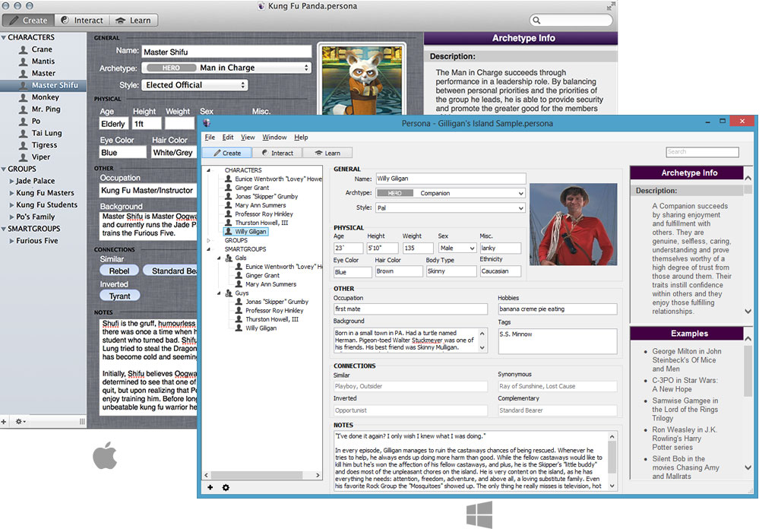Select Tai Lung in Mac sidebar
Viewport: 778px width, 532px height.
point(46,133)
